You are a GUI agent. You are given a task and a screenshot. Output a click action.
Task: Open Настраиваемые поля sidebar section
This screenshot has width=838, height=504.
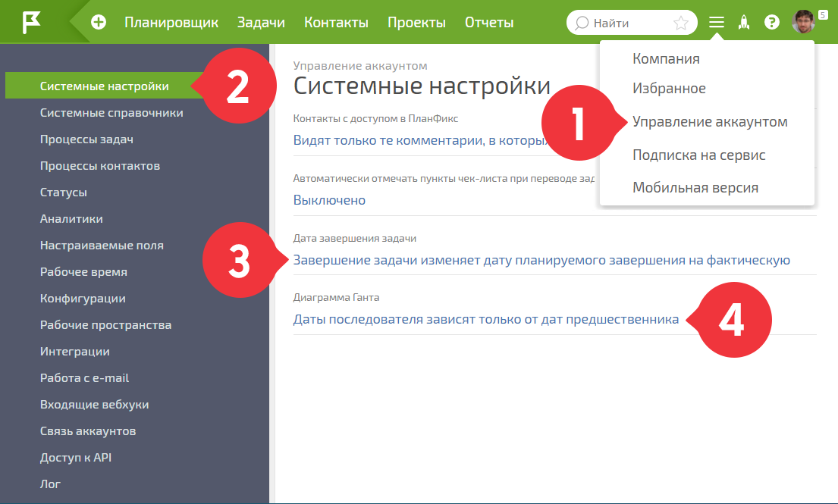(x=102, y=246)
